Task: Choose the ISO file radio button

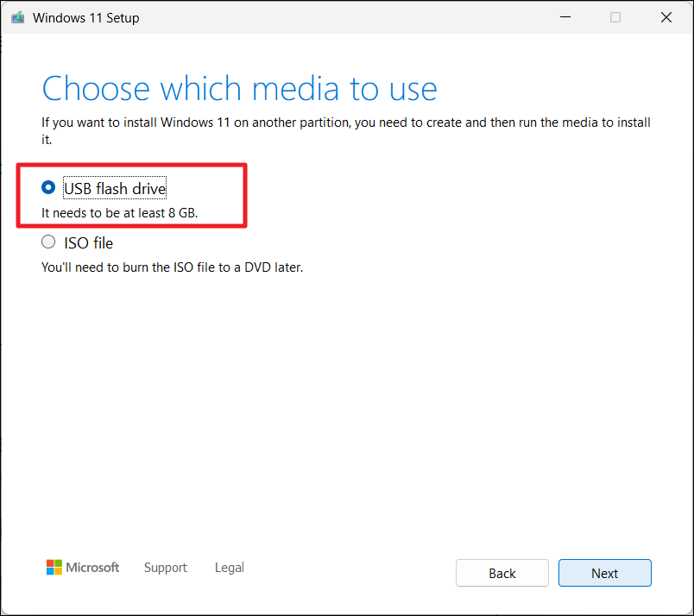Action: 48,242
